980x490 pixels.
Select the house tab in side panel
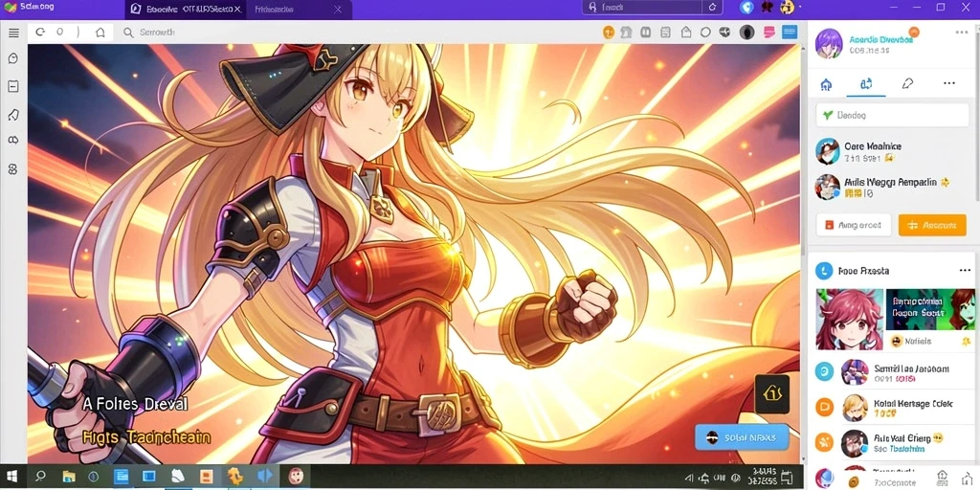(826, 84)
